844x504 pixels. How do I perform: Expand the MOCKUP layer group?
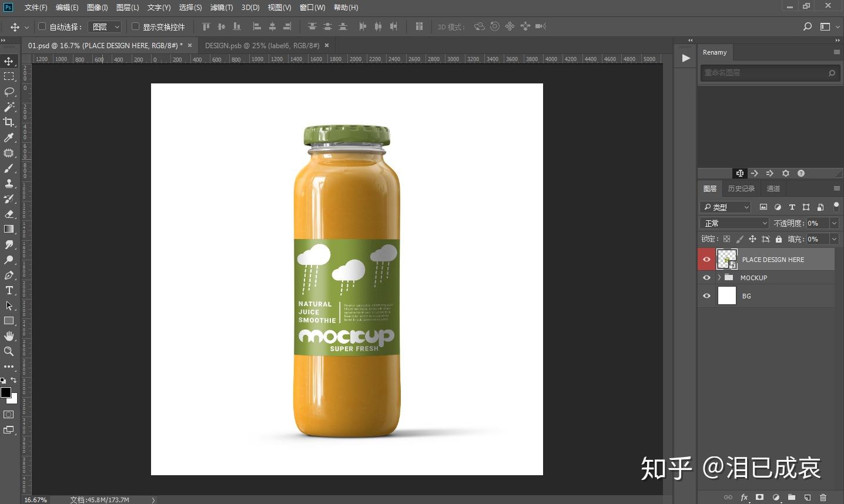[x=719, y=277]
